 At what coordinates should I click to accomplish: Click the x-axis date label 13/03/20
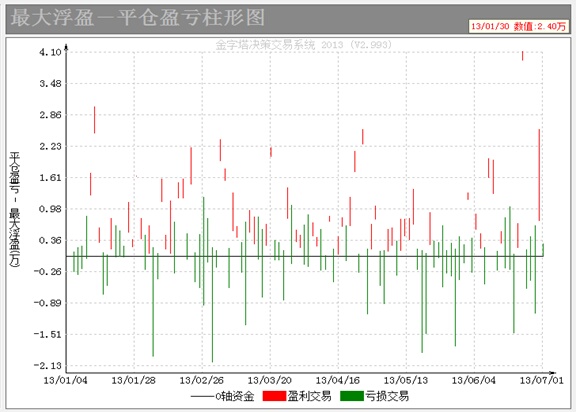point(270,380)
